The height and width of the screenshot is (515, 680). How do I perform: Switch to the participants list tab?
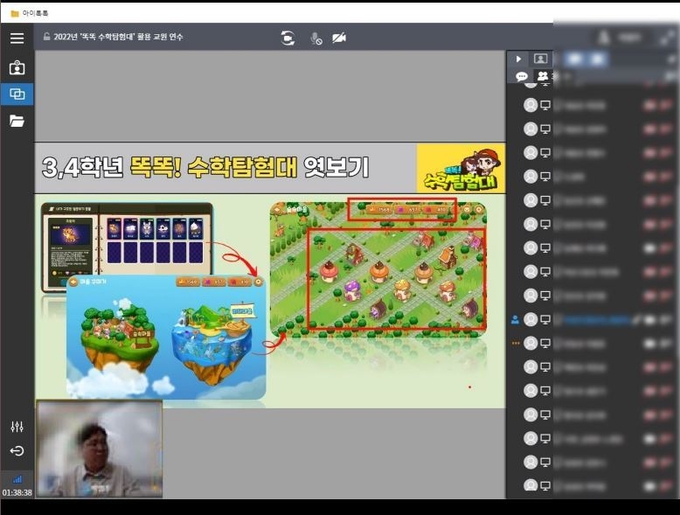(x=543, y=76)
